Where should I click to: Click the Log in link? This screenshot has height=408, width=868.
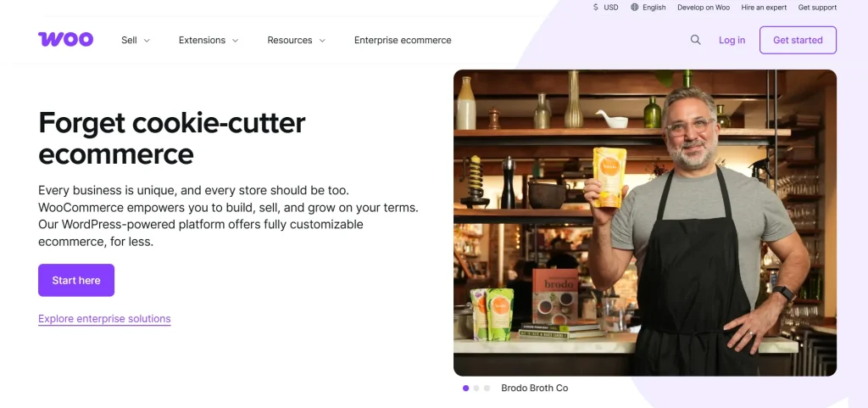tap(732, 40)
